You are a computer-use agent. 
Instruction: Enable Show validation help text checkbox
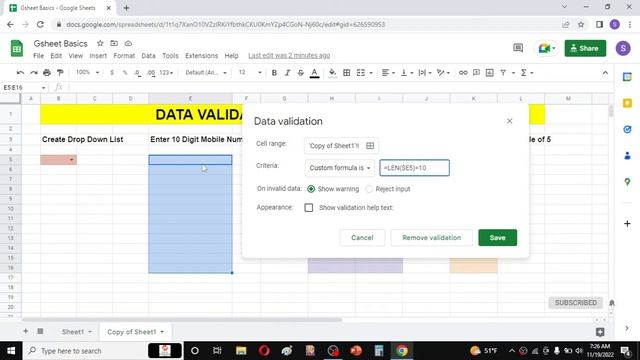[x=309, y=208]
